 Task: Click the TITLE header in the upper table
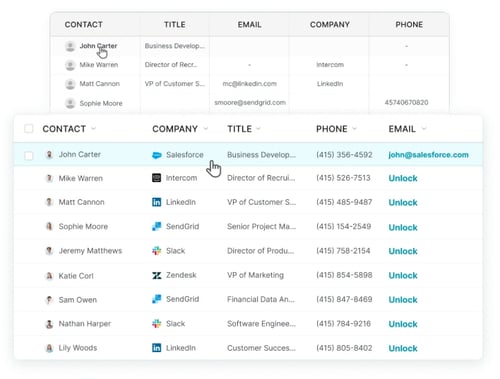[175, 25]
